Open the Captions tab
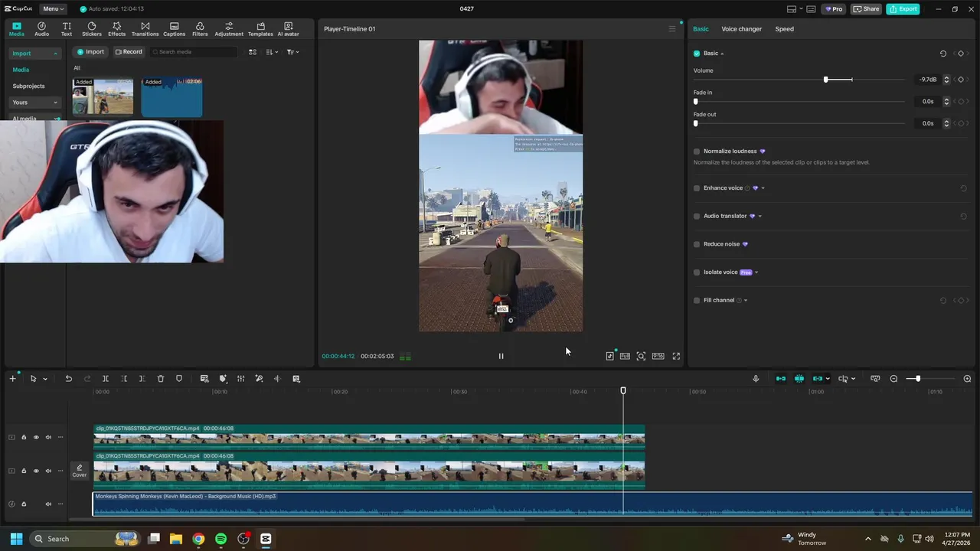Screen dimensions: 980x551 [174, 29]
